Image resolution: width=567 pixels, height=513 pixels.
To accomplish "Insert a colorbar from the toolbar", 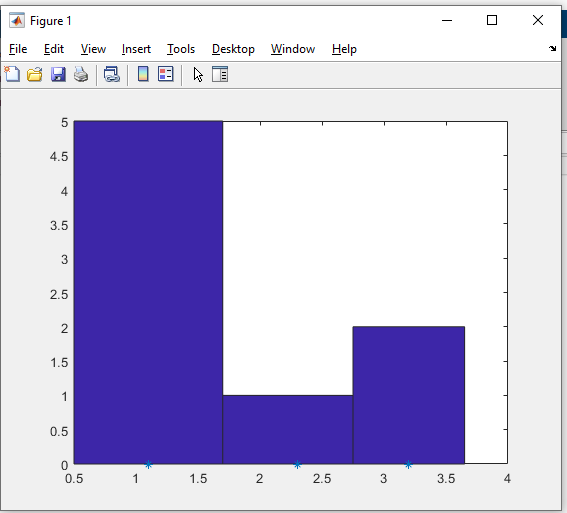I will pyautogui.click(x=143, y=74).
